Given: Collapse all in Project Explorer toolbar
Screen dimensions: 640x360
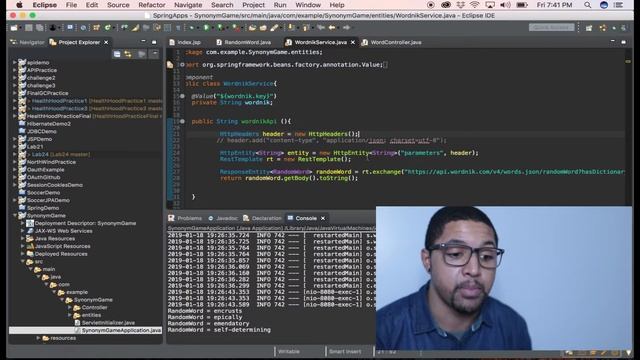Looking at the screenshot, I should point(117,54).
